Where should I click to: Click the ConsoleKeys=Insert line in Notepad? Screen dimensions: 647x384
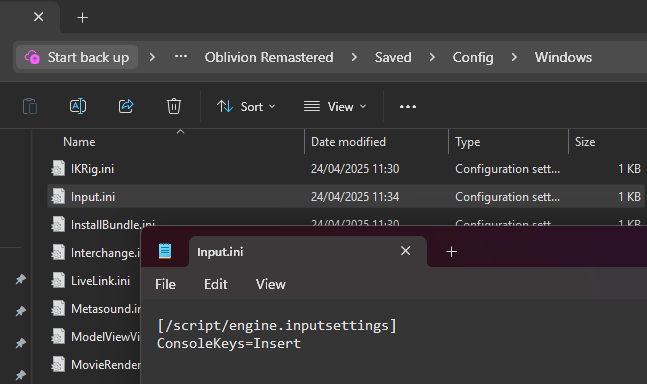coord(229,344)
